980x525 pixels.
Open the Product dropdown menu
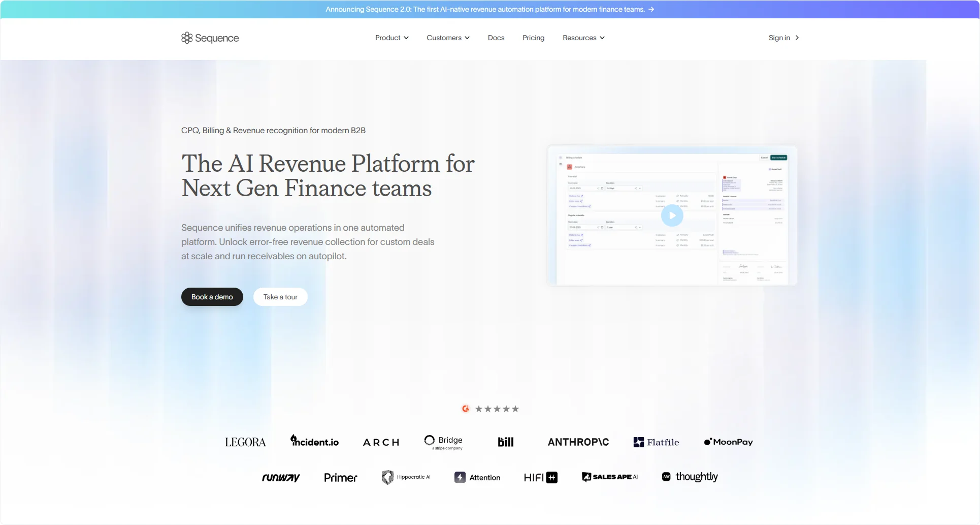click(391, 38)
